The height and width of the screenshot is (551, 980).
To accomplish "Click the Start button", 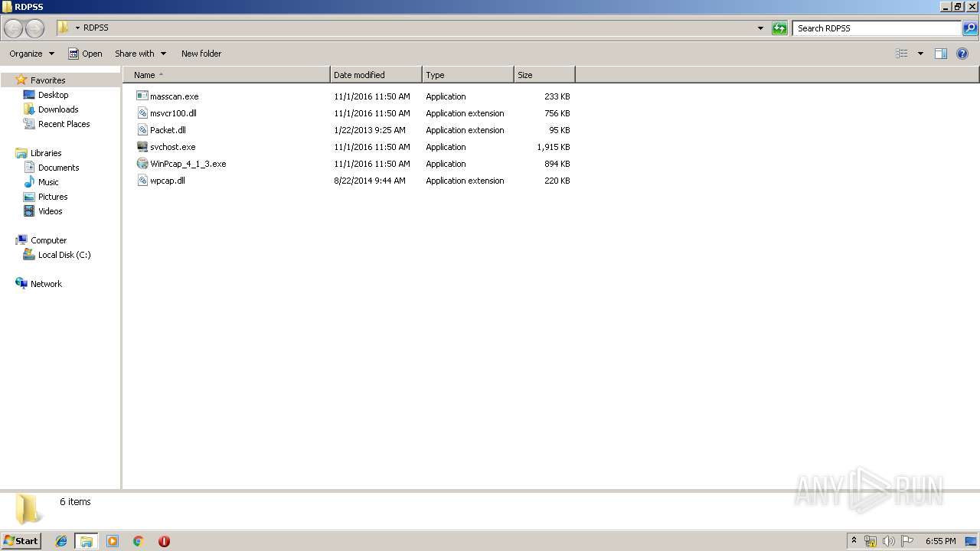I will tap(21, 541).
